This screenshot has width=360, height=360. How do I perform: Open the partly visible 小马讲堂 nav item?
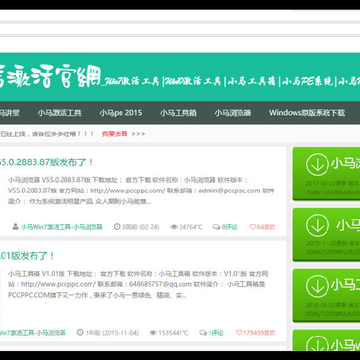pos(10,113)
